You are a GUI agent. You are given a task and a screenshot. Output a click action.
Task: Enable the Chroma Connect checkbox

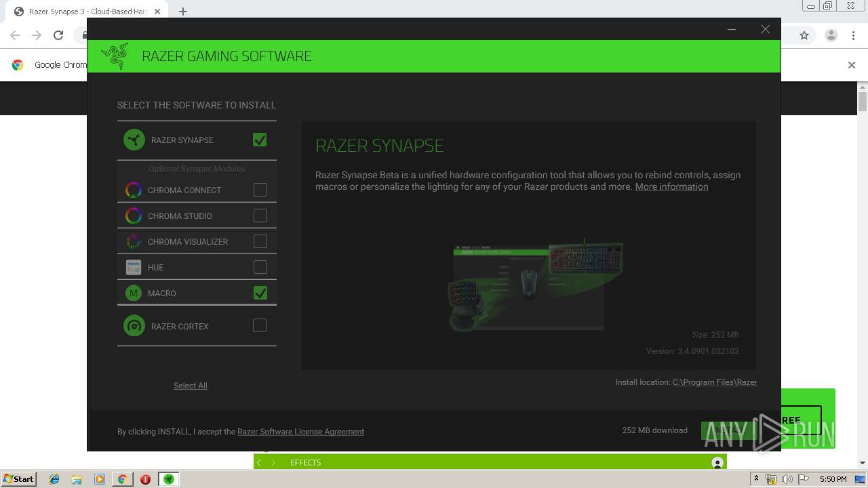pos(260,190)
